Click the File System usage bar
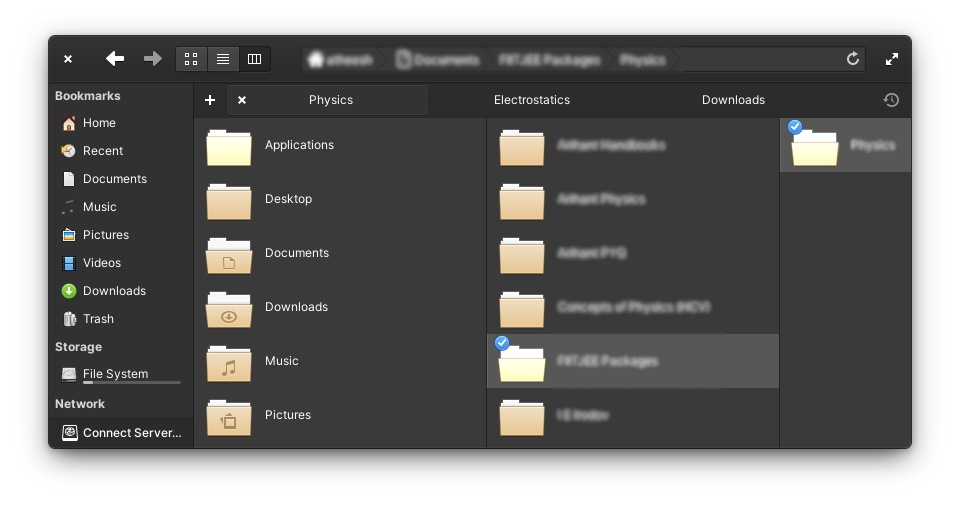 (x=132, y=383)
